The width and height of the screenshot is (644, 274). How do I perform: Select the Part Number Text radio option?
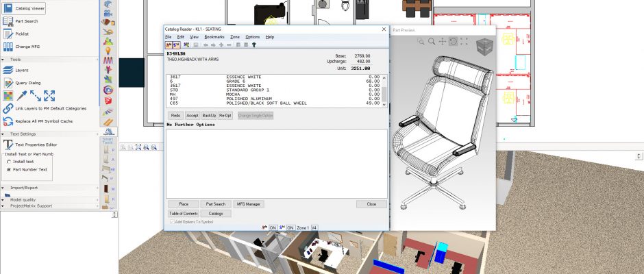pos(9,169)
